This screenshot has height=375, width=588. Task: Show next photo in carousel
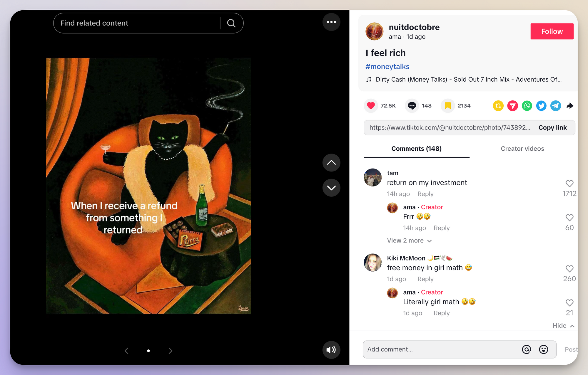171,351
